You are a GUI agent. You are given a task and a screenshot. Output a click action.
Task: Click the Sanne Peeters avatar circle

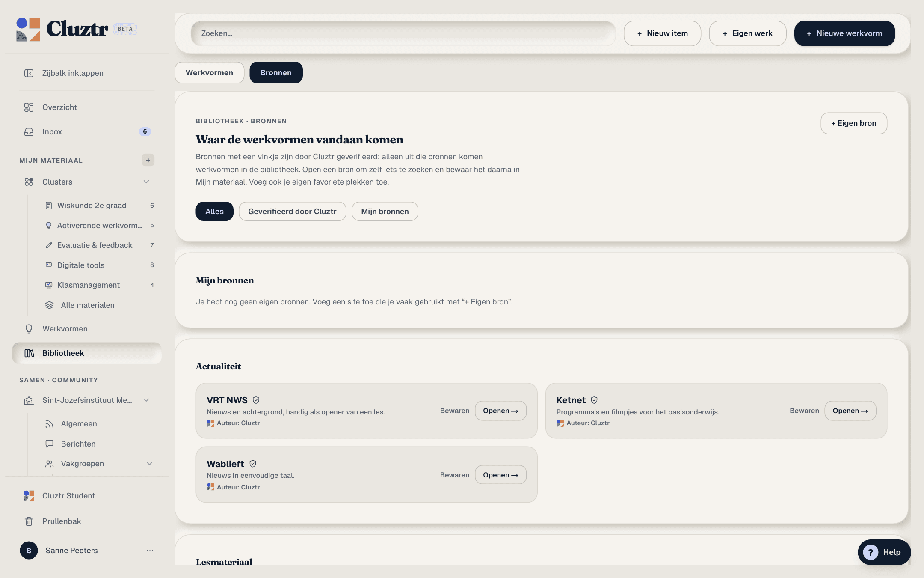tap(29, 551)
